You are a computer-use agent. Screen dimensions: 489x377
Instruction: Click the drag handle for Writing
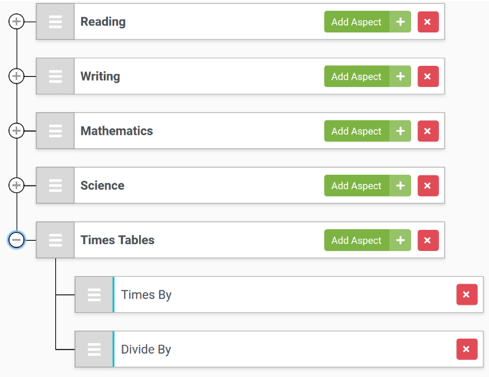point(55,76)
